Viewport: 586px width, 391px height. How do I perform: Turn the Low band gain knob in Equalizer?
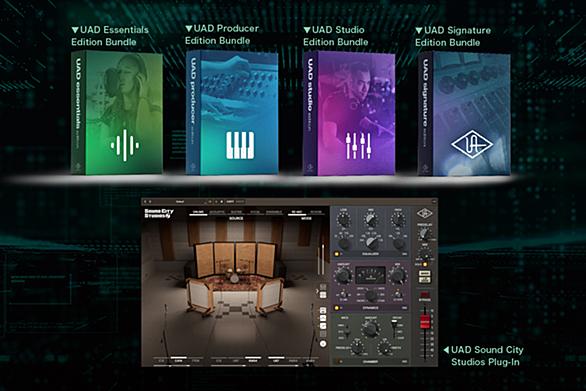pyautogui.click(x=344, y=219)
